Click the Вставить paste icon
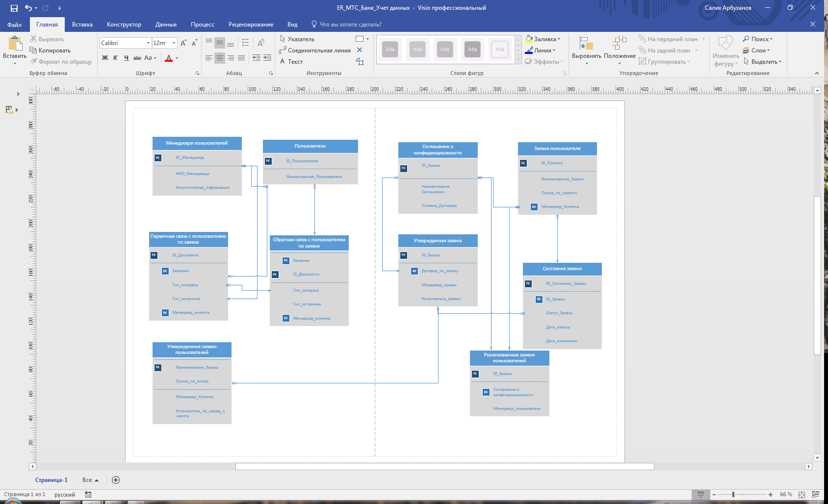This screenshot has height=504, width=828. (15, 44)
